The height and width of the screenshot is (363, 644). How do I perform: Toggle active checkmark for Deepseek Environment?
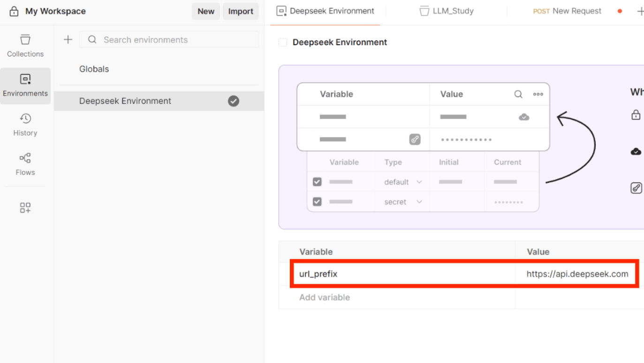pyautogui.click(x=234, y=101)
